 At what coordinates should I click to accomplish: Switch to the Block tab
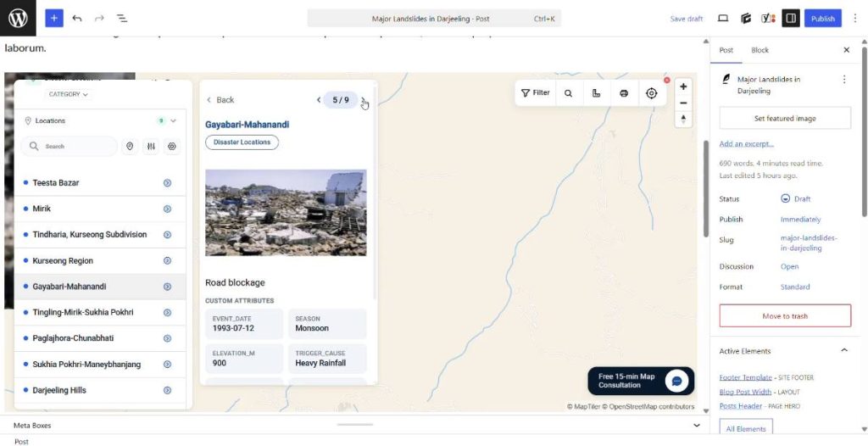tap(759, 50)
